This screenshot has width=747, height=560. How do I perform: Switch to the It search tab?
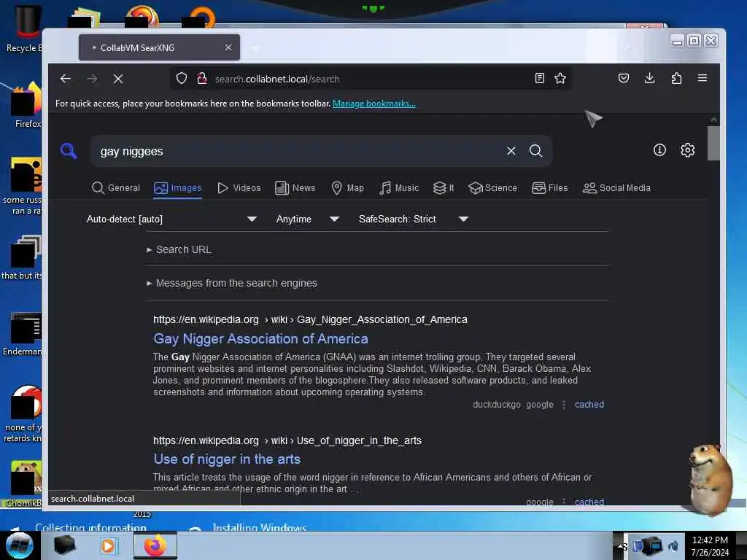[444, 187]
